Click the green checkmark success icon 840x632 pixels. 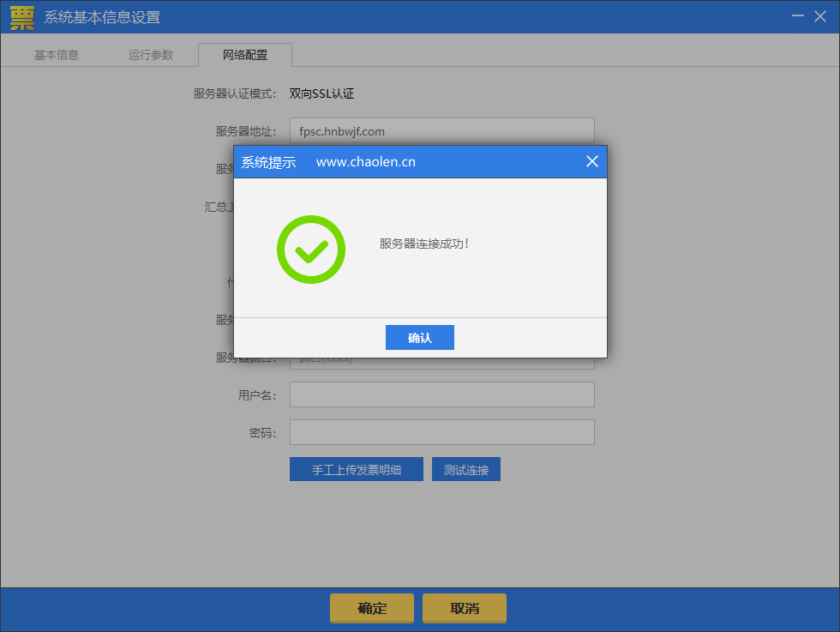[x=311, y=250]
